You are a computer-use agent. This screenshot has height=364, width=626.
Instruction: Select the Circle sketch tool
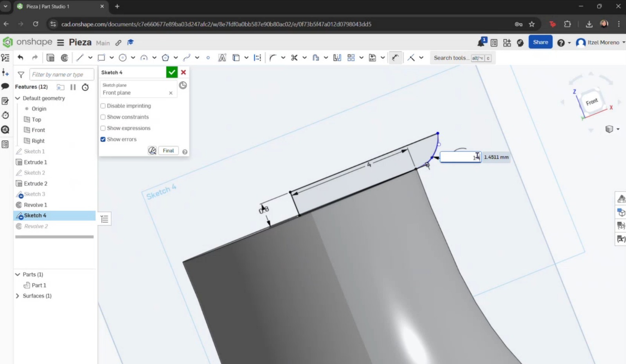[122, 57]
